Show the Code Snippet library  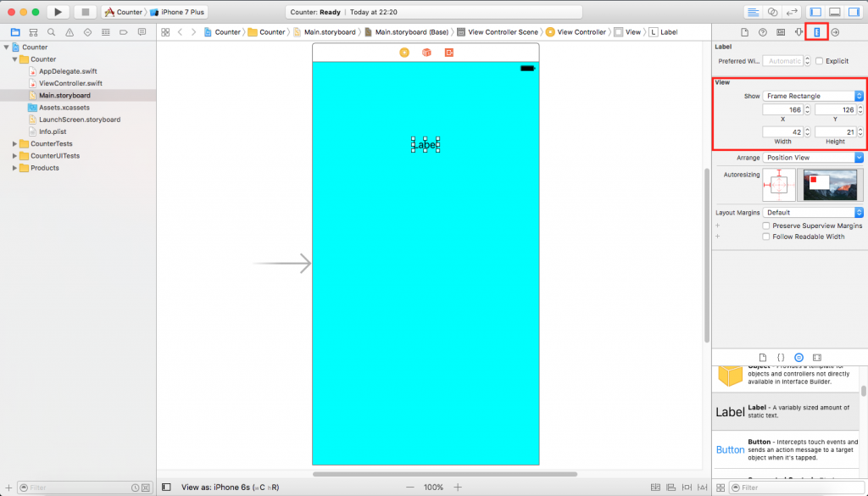tap(781, 358)
